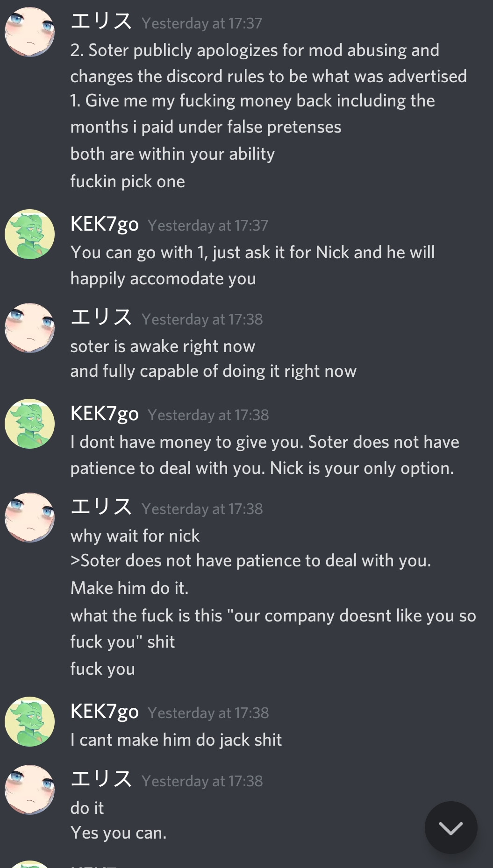Viewport: 493px width, 868px height.
Task: Open エリス avatar beside 'do it' message
Action: pyautogui.click(x=29, y=790)
